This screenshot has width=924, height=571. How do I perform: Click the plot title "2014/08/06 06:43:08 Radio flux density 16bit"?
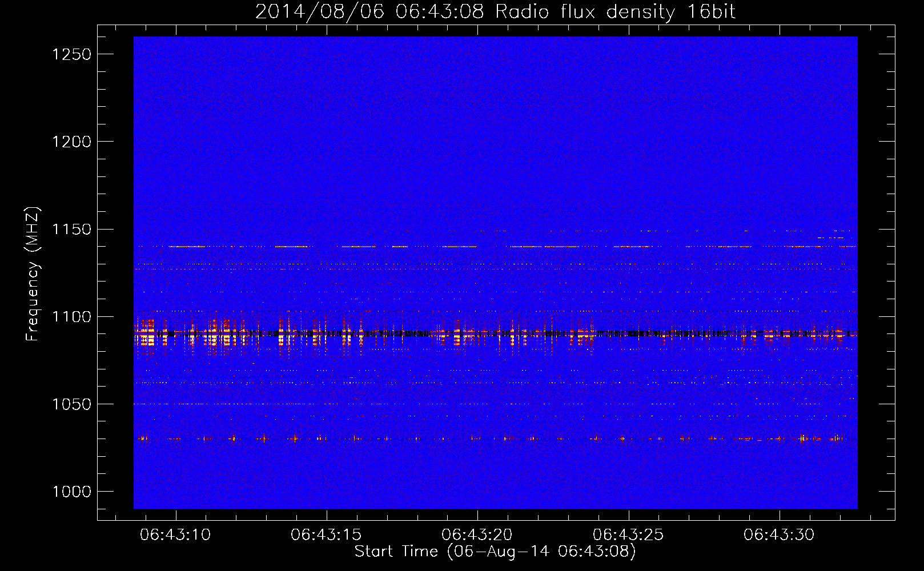pos(495,12)
